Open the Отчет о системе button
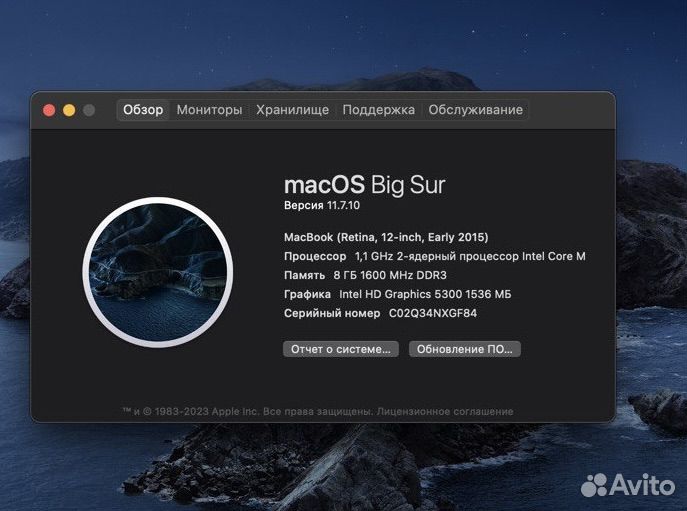The width and height of the screenshot is (687, 511). (x=341, y=349)
